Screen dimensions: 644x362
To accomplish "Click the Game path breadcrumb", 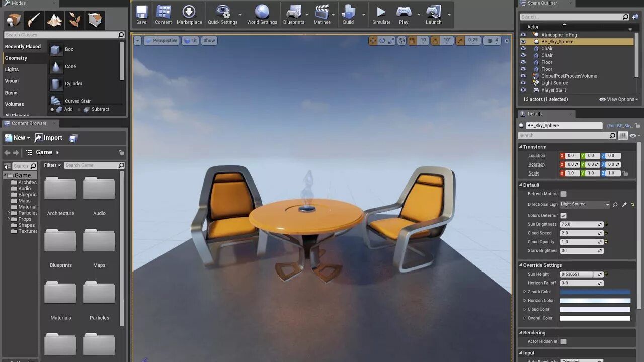I will pos(44,152).
